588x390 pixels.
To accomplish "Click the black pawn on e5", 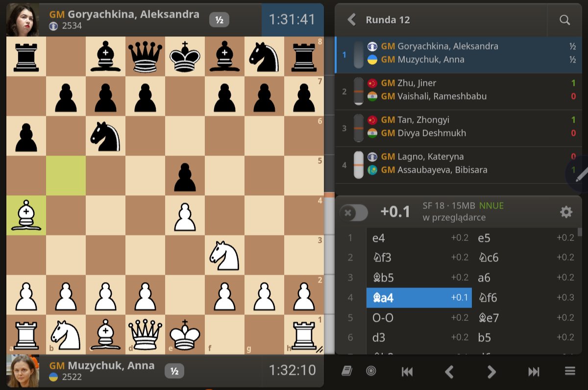I will pyautogui.click(x=185, y=176).
